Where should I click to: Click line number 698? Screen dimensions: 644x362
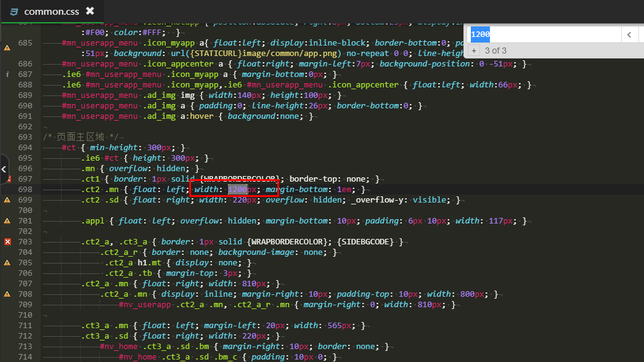click(x=25, y=189)
